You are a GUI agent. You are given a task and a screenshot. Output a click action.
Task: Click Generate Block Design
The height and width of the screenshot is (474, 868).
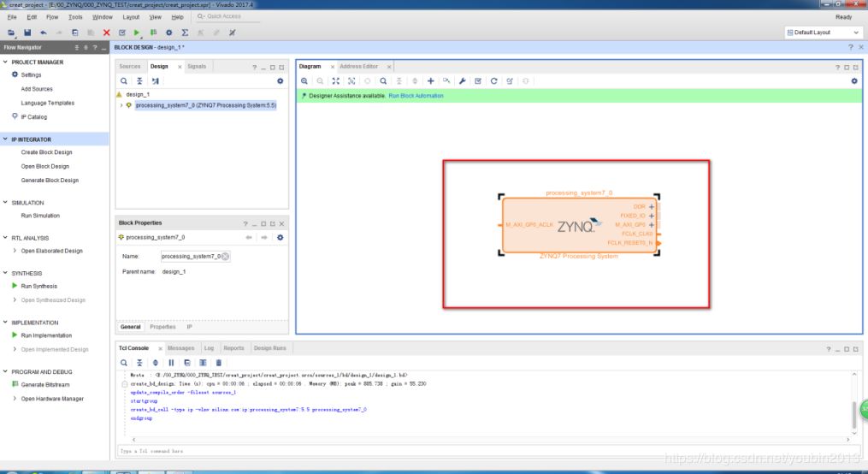[x=50, y=181]
